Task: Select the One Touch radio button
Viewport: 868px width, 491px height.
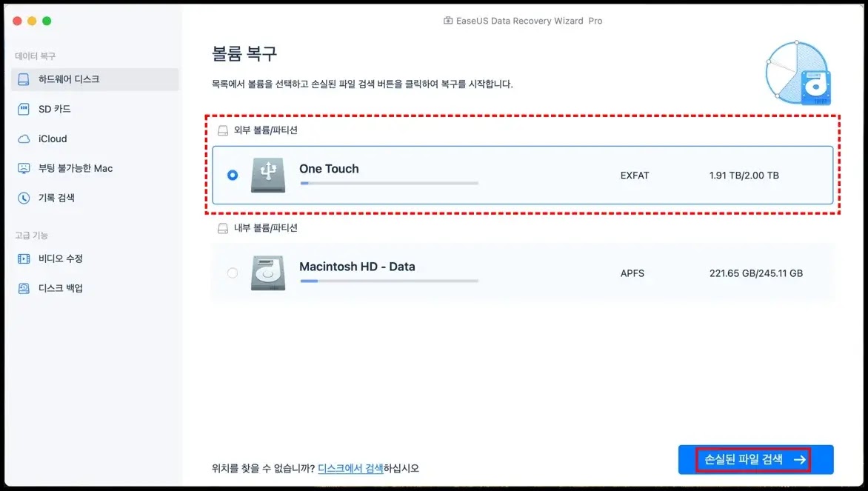Action: point(233,175)
